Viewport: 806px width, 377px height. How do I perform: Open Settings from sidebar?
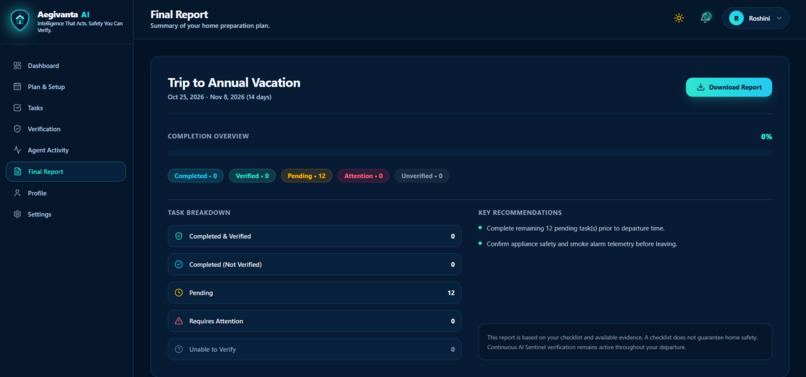66,214
